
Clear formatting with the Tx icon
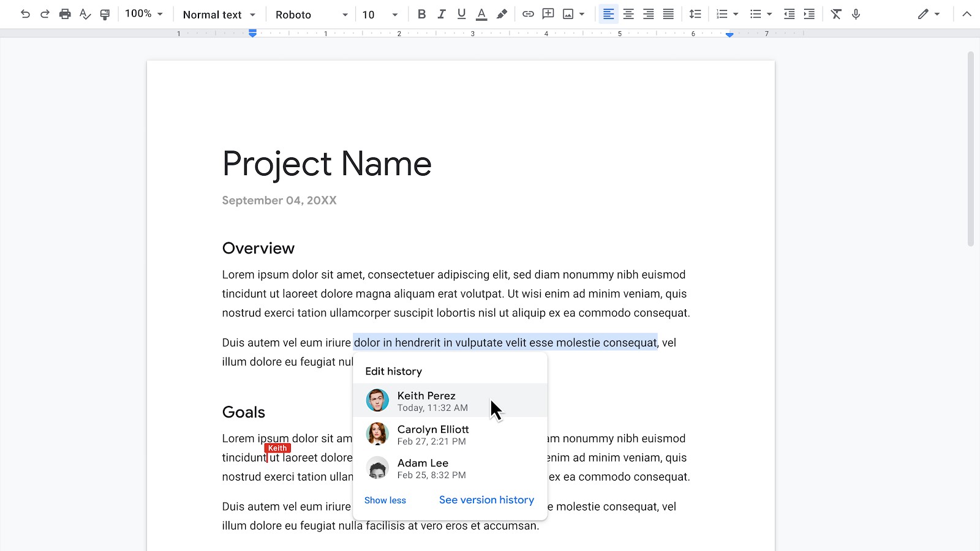(835, 14)
